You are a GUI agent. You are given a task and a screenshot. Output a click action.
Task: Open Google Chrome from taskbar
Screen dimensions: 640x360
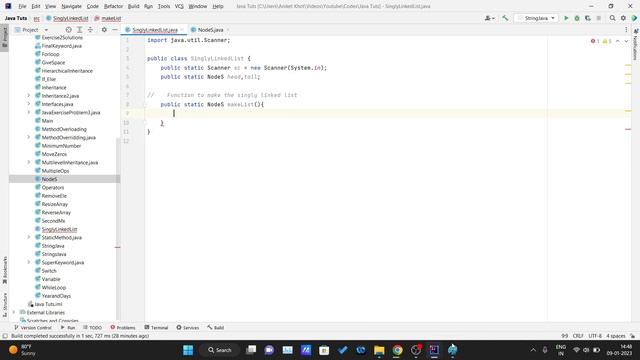(x=397, y=350)
